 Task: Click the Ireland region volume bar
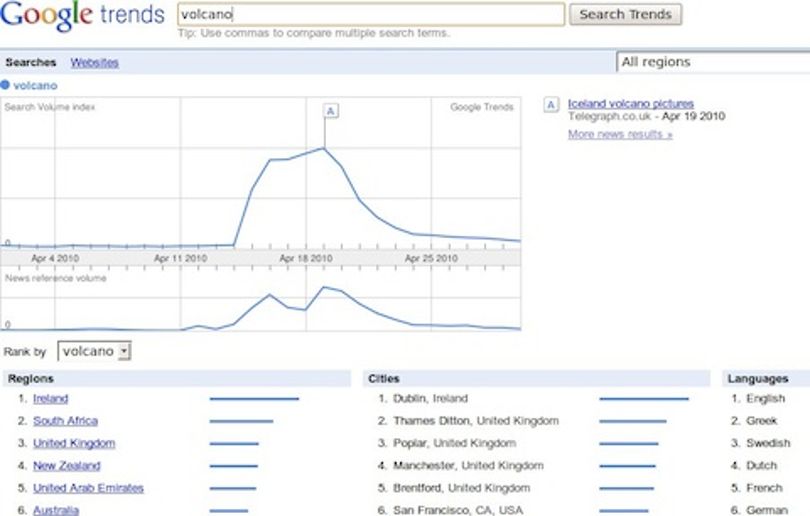click(x=254, y=399)
